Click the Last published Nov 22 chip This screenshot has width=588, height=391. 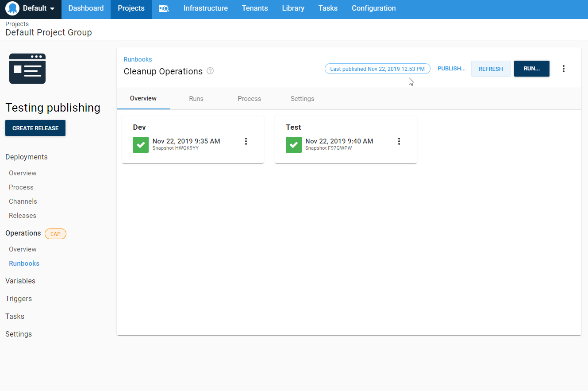pos(377,69)
